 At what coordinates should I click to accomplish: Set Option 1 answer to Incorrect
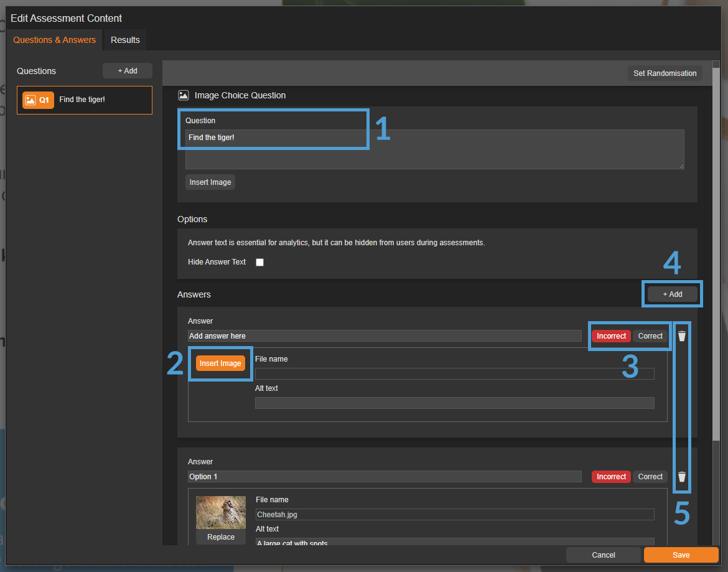611,477
